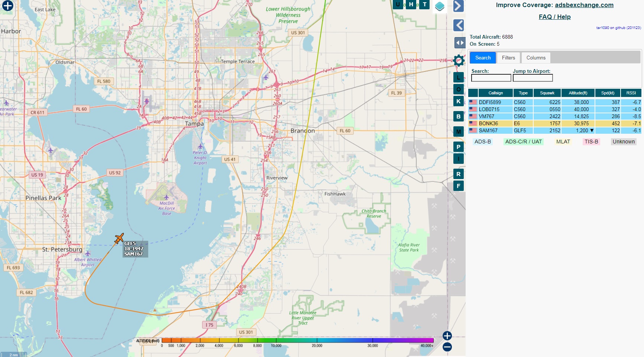Viewport: 644px width, 357px height.
Task: Select DDFI5899 aircraft row
Action: 555,102
